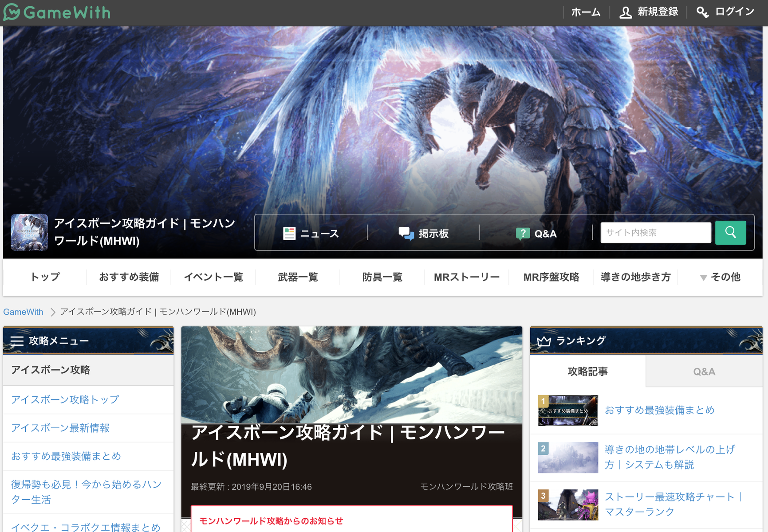
Task: Click the アイスボーン攻略 sidebar section header
Action: (88, 370)
